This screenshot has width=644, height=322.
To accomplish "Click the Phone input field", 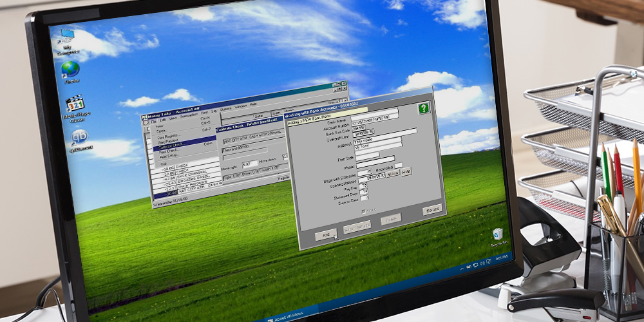I will [x=375, y=162].
